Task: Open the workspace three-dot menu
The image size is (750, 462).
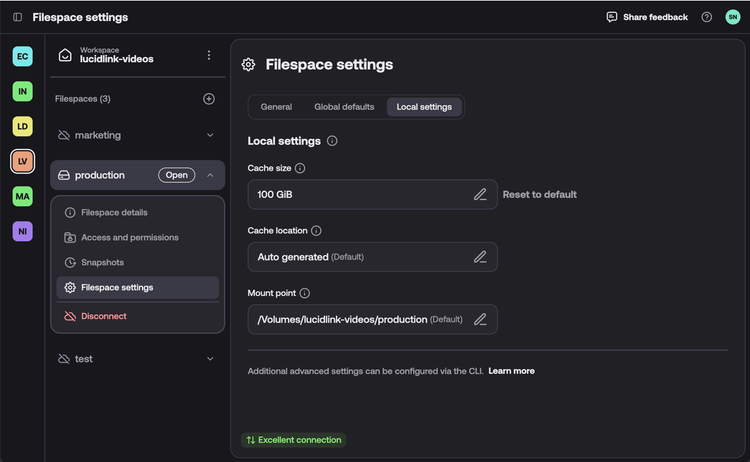Action: (x=209, y=55)
